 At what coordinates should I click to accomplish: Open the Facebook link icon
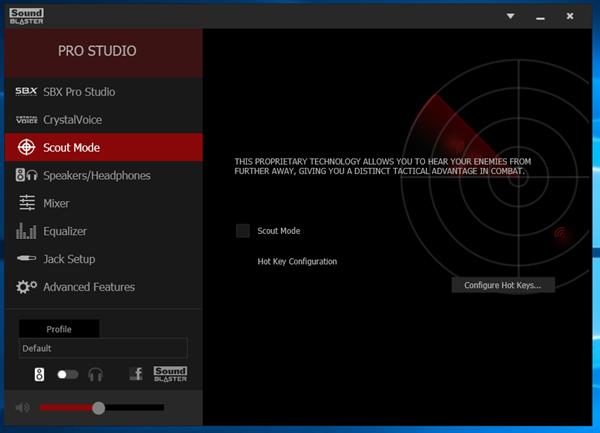click(136, 374)
